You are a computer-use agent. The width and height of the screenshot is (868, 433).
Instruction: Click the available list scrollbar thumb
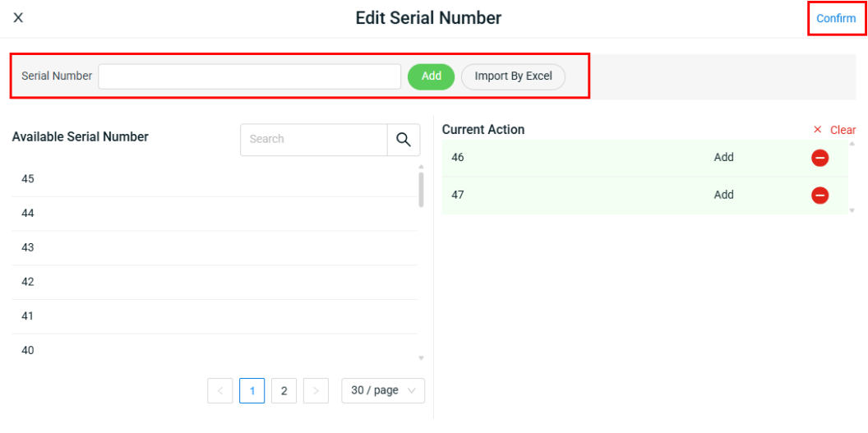[422, 189]
